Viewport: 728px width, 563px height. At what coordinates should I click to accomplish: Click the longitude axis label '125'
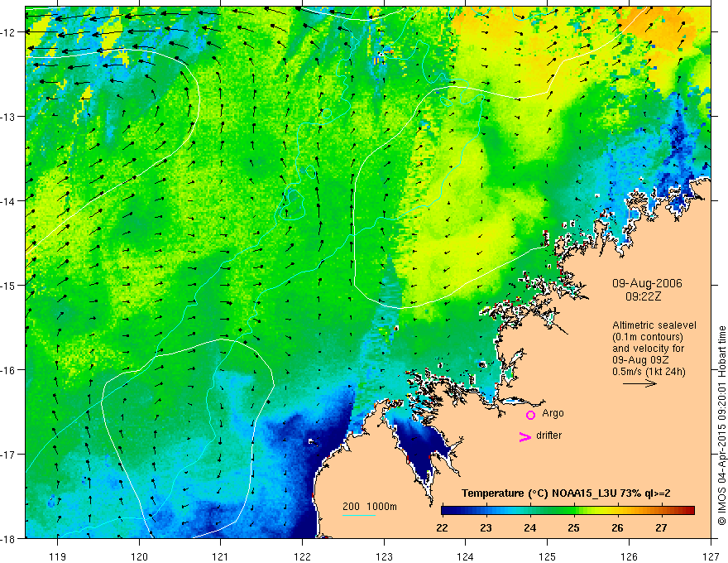tap(548, 556)
